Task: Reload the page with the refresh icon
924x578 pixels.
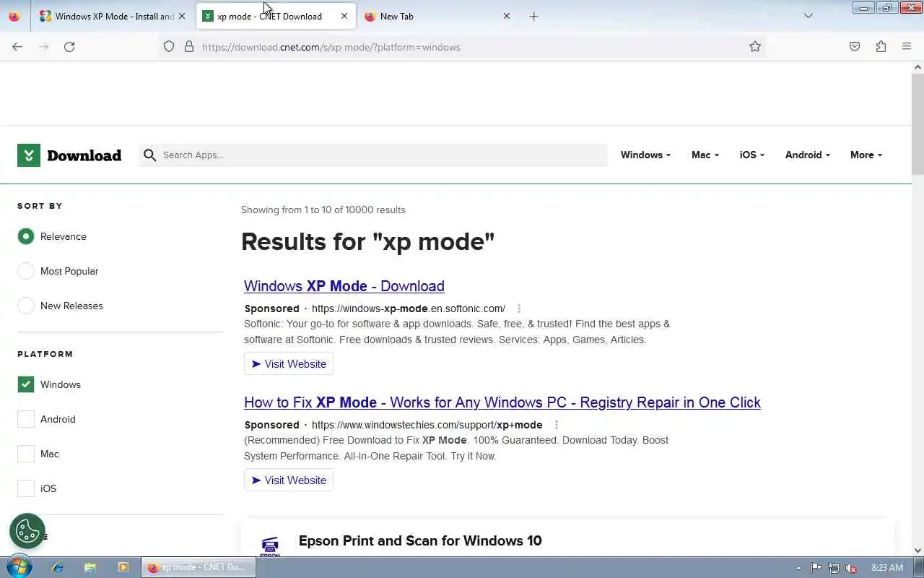Action: click(69, 47)
